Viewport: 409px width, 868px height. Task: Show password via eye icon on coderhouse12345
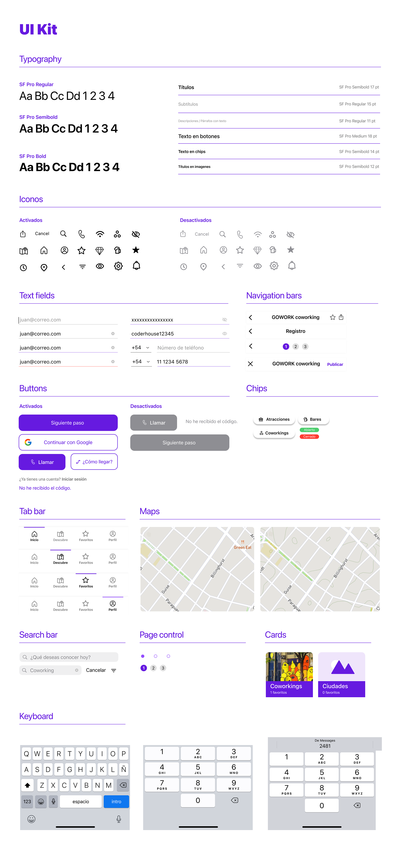(225, 334)
